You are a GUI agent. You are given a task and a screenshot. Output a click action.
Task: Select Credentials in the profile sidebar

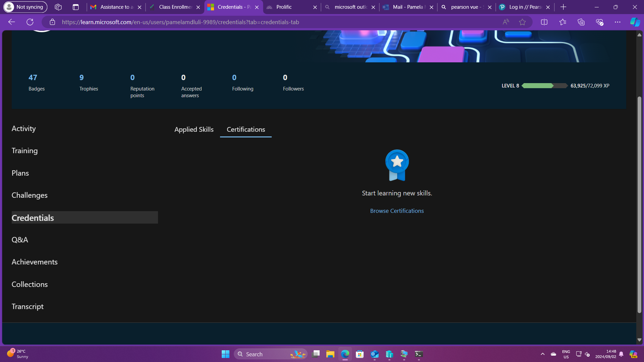(85, 218)
